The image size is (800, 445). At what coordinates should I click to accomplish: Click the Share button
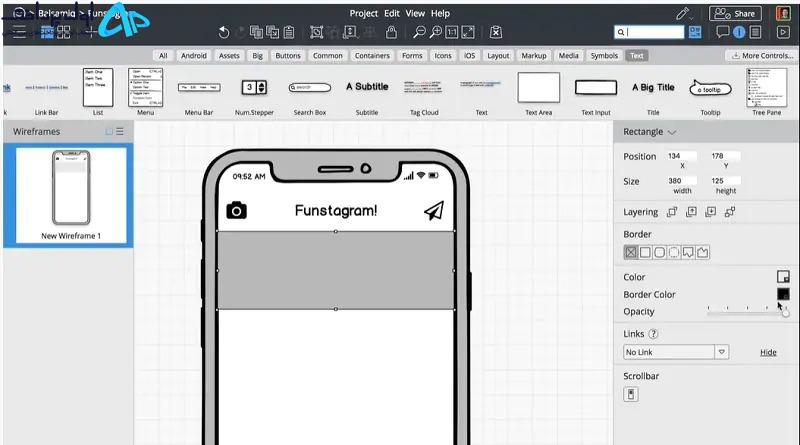tap(735, 14)
